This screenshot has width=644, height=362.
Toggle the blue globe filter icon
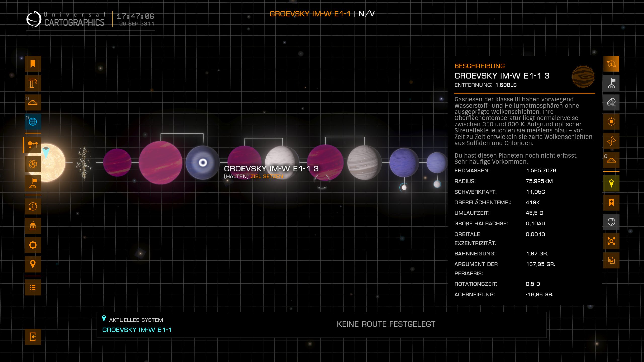point(33,122)
